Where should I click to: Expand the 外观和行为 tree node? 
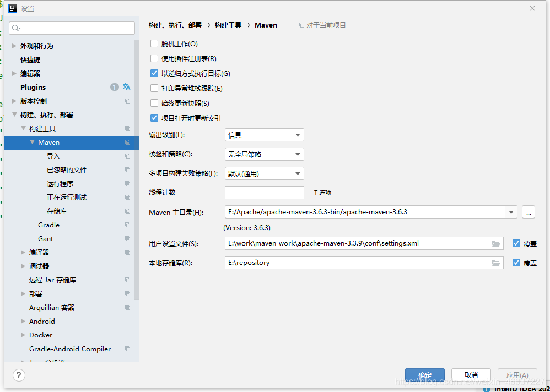point(14,46)
